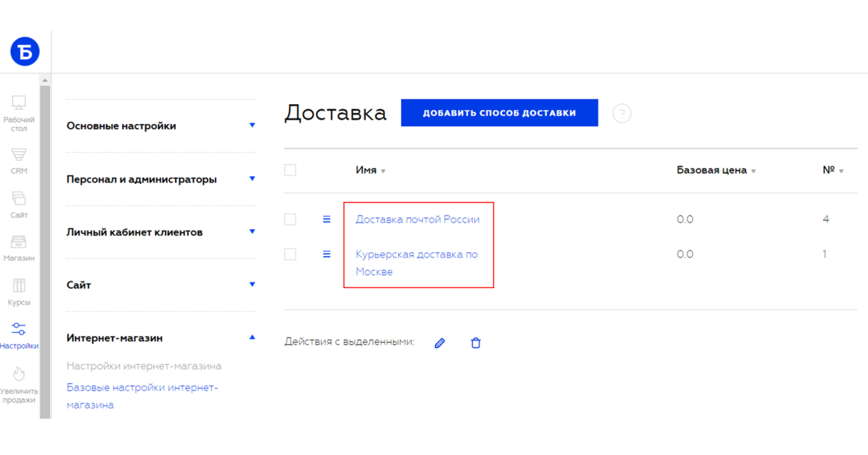Sort the table by the Имя column
The width and height of the screenshot is (868, 455).
click(370, 170)
